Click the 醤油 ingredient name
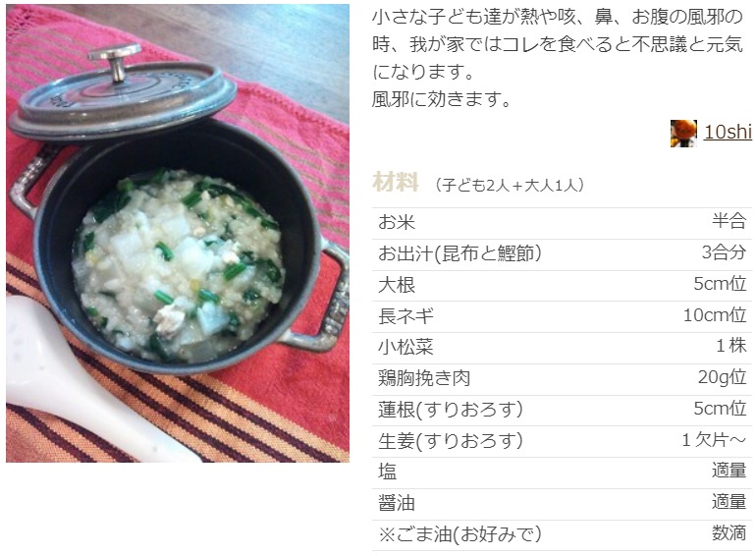 click(397, 503)
